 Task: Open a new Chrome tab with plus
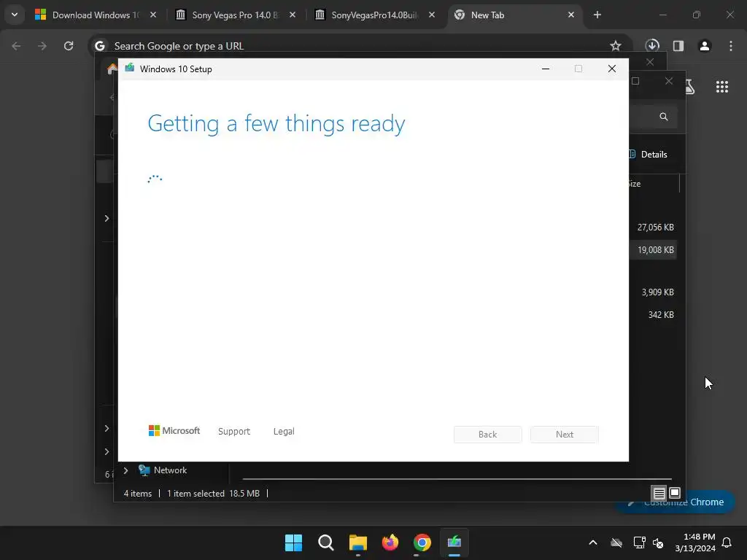[597, 15]
